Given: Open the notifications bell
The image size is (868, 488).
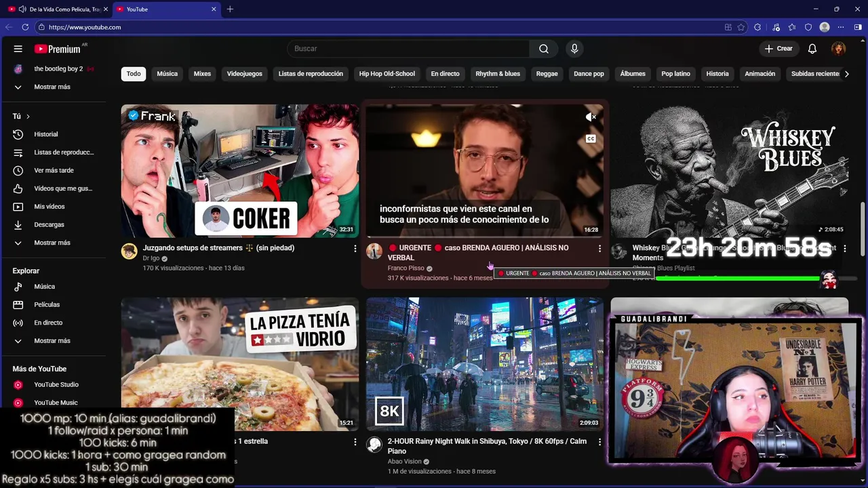Looking at the screenshot, I should 812,49.
